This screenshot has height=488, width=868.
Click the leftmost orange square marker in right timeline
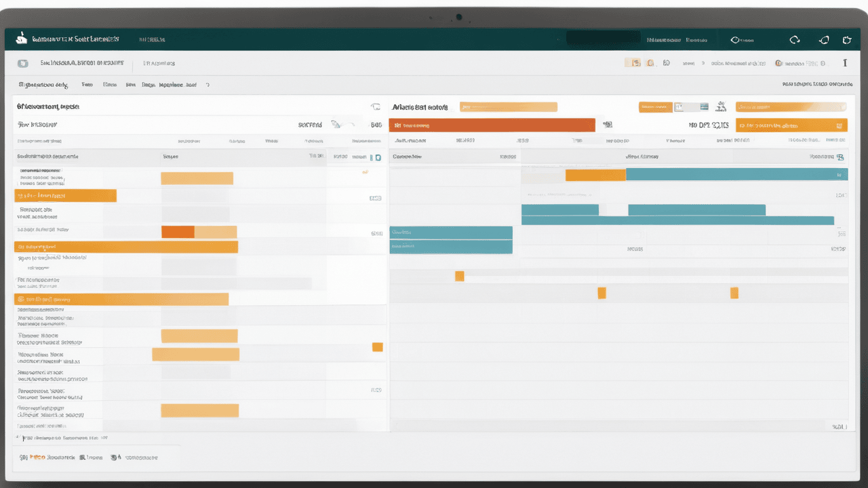pyautogui.click(x=460, y=276)
